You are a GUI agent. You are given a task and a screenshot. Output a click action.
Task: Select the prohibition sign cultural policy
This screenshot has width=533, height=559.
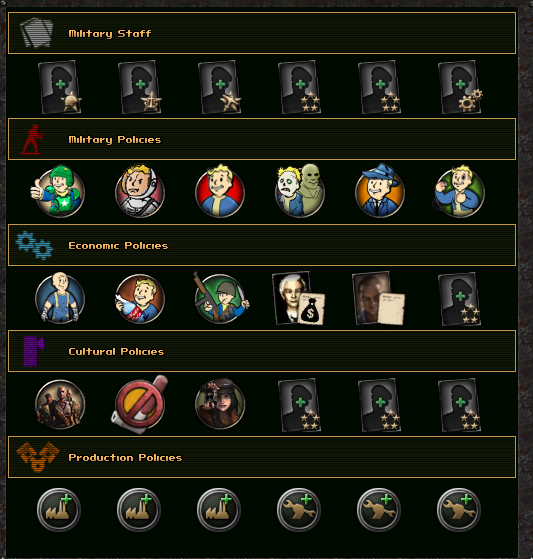click(140, 404)
